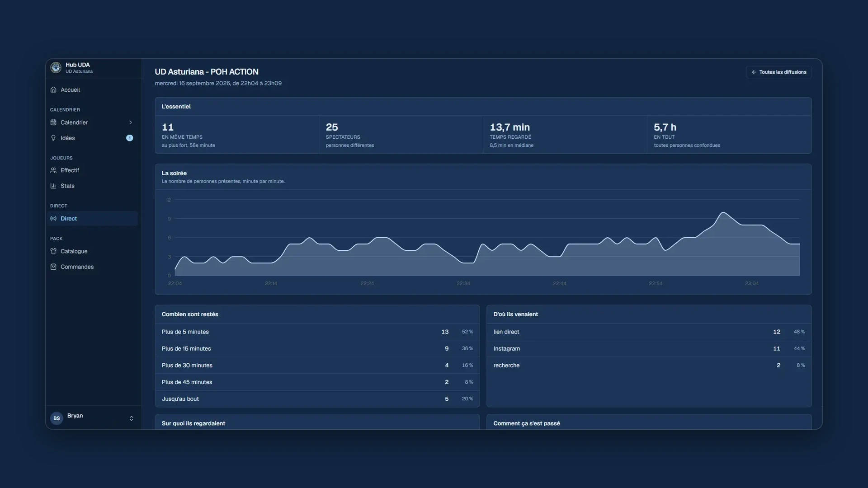Screen dimensions: 868x488
Task: Click the Hub UDA workspace header
Action: [93, 68]
